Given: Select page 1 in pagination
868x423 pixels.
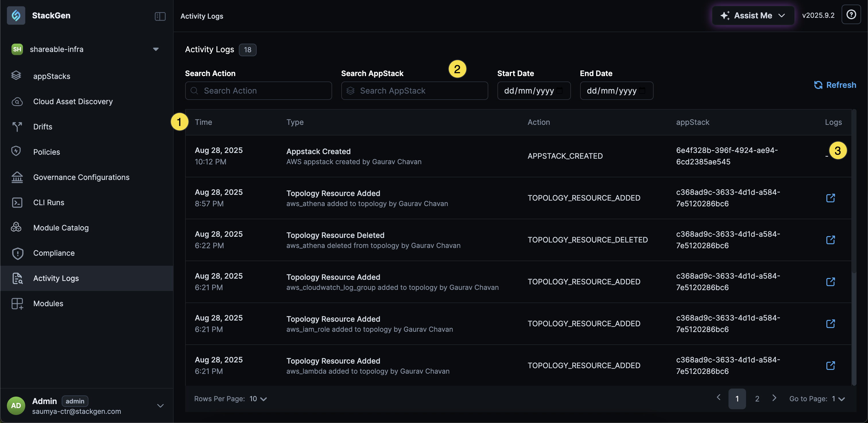Looking at the screenshot, I should tap(737, 399).
